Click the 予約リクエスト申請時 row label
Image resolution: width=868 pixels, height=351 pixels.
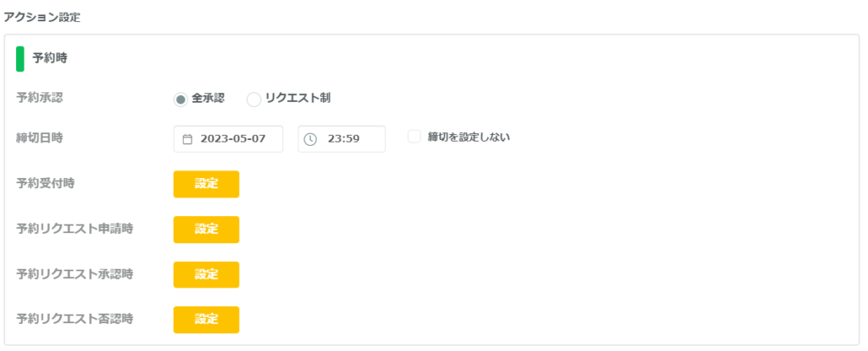point(75,229)
